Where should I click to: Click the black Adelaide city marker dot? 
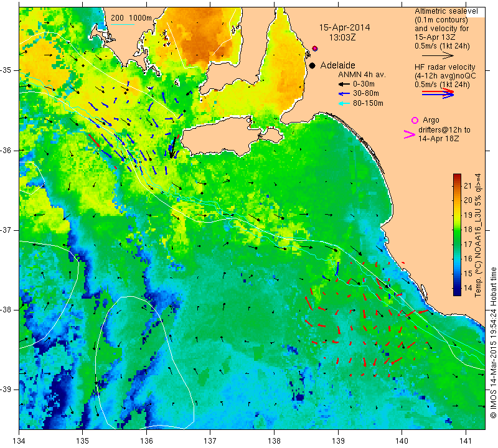tap(312, 65)
